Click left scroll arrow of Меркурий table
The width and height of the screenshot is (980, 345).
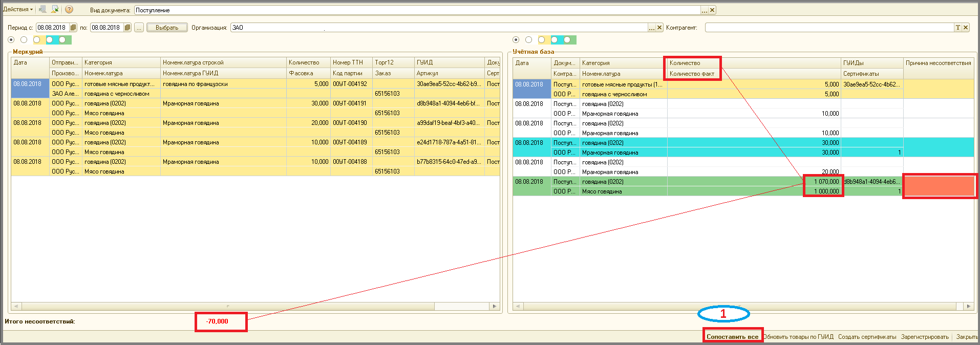[16, 306]
